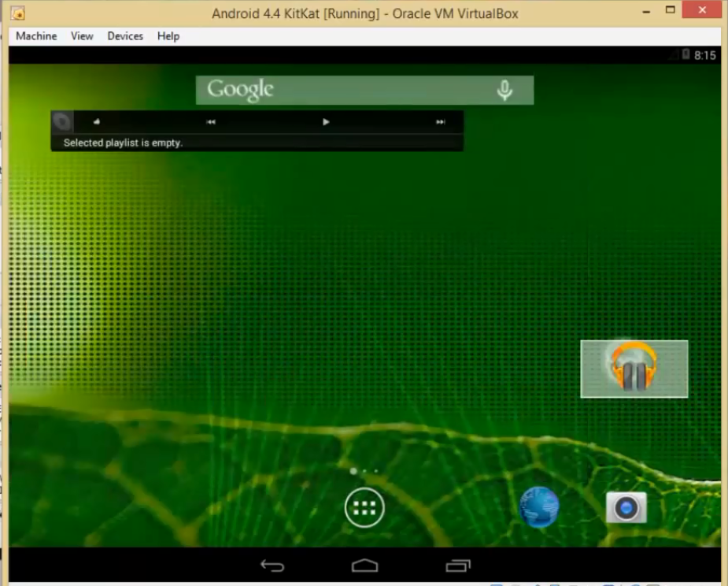Tap the 8:15 clock in status bar
The height and width of the screenshot is (586, 728).
[x=705, y=55]
